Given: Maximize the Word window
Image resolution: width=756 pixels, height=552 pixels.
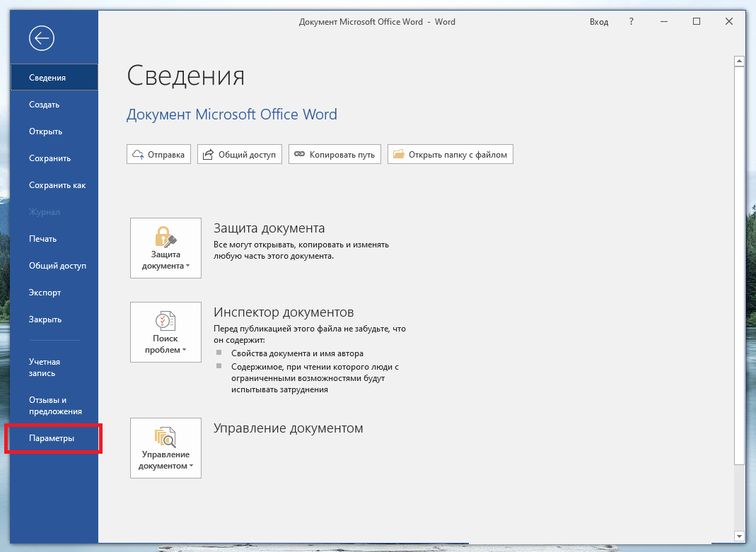Looking at the screenshot, I should (697, 22).
